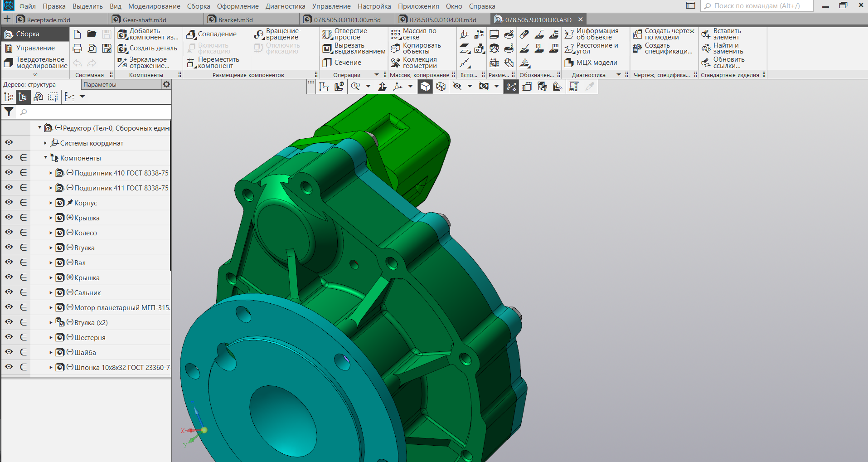Toggle visibility of Шайба
This screenshot has width=868, height=462.
(x=9, y=352)
